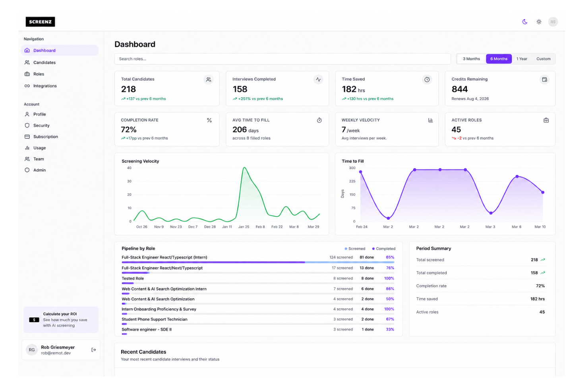Screen dimensions: 588x392
Task: Click the Admin circle icon
Action: pos(27,170)
